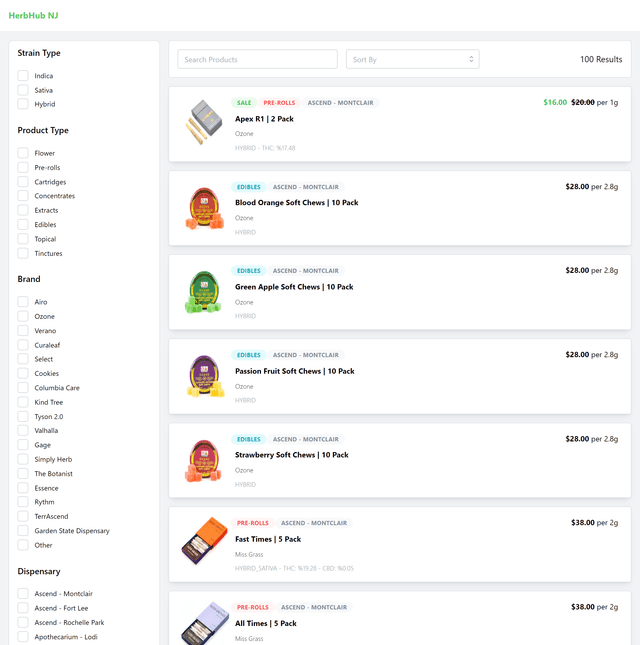Open the Apex R1 | 2 Pack title
This screenshot has width=640, height=645.
pos(264,119)
